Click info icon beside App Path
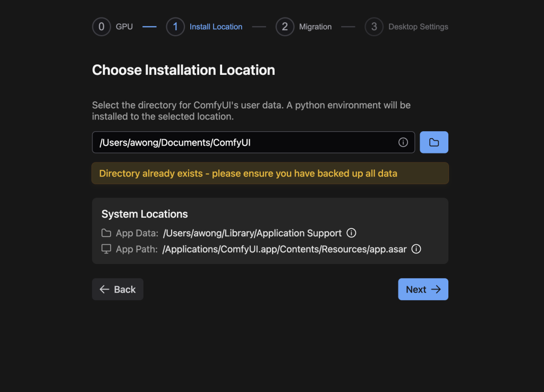Screen dimensions: 544x392 [x=416, y=249]
